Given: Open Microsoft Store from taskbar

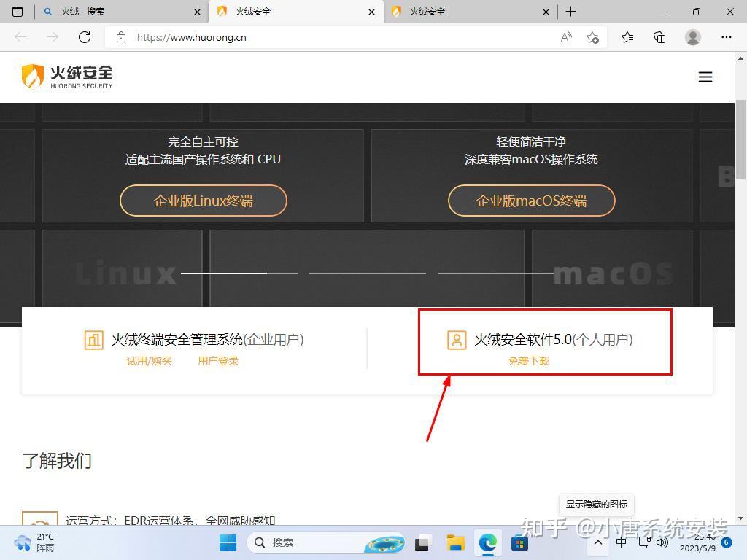Looking at the screenshot, I should click(x=519, y=542).
